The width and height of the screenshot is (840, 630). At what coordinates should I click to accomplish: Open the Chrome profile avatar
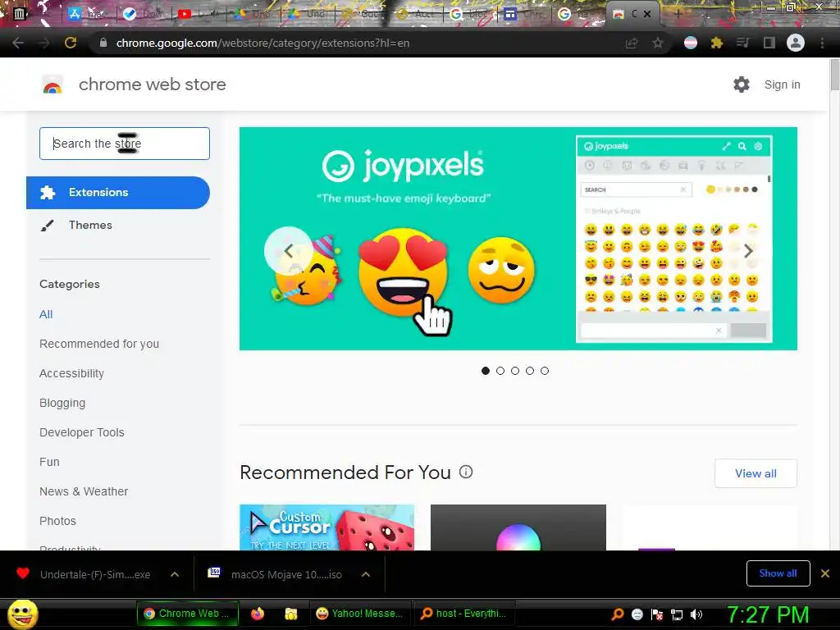pos(796,43)
